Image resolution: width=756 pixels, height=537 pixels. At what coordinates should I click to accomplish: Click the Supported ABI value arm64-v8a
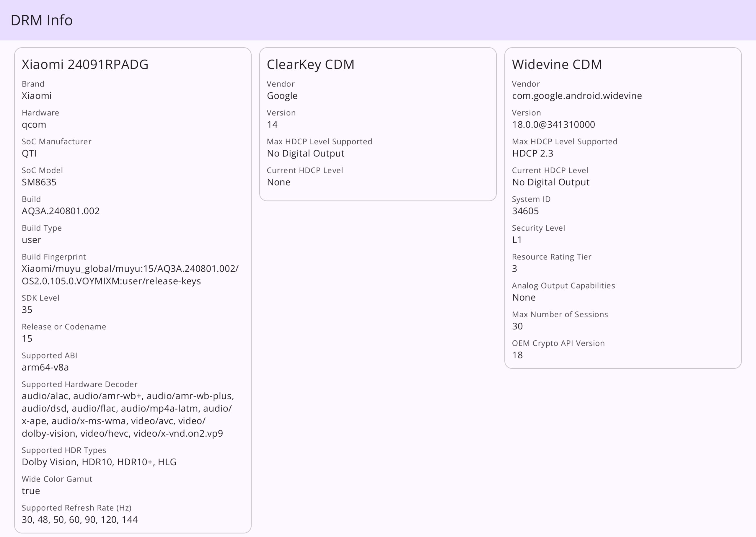(45, 367)
